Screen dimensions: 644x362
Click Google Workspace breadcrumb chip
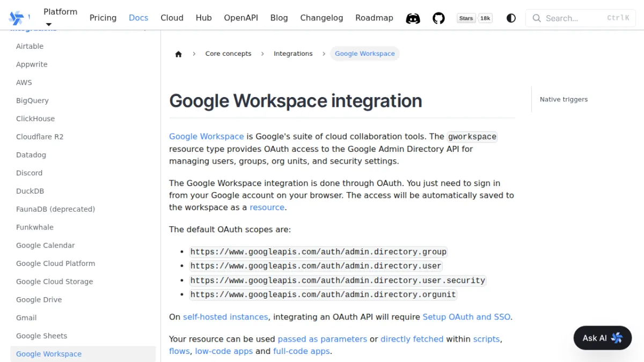click(x=365, y=54)
